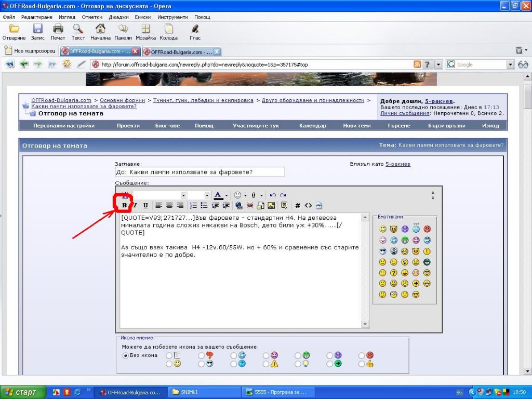The height and width of the screenshot is (399, 532).
Task: Toggle bold formatting in editor
Action: pyautogui.click(x=124, y=205)
